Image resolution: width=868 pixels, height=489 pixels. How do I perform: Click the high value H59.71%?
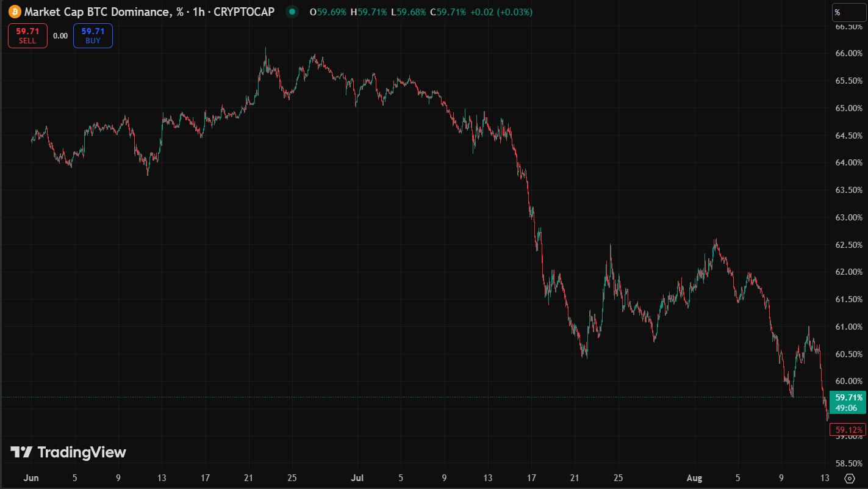[368, 12]
